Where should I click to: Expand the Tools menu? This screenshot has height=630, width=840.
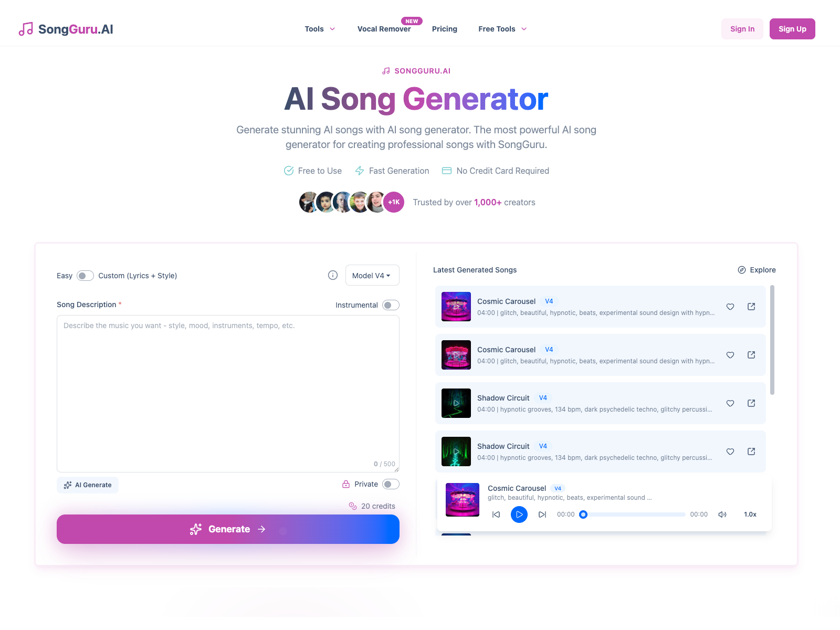click(320, 29)
